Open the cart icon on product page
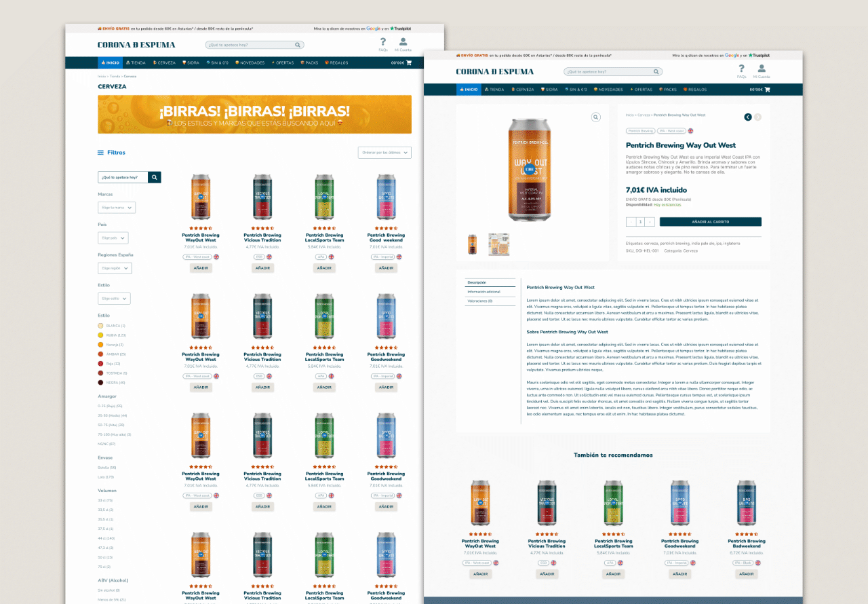 [768, 89]
